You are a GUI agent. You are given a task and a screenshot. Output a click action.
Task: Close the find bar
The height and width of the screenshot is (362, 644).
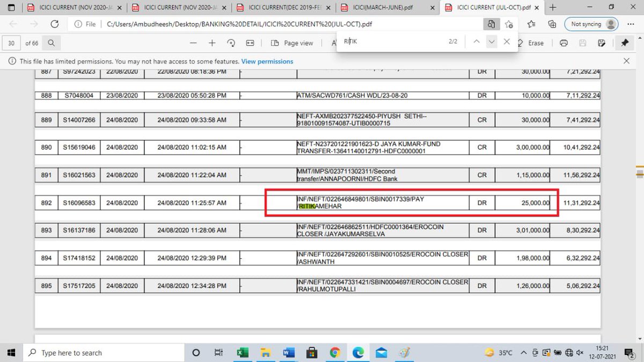[x=507, y=41]
